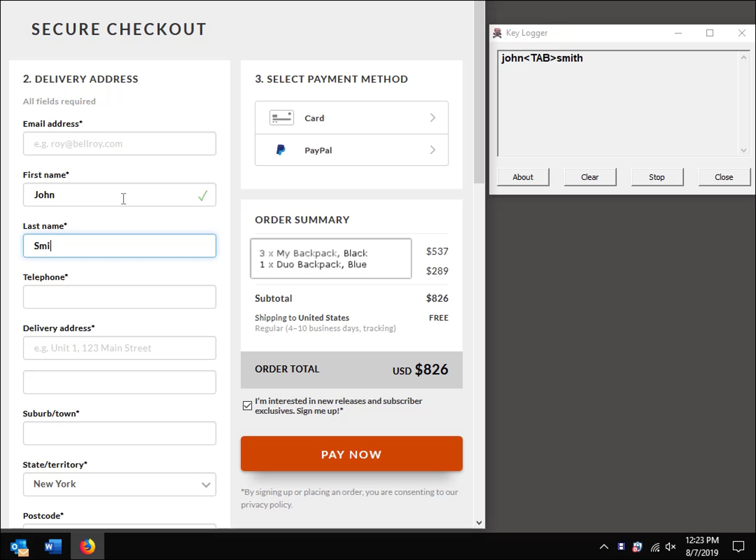The image size is (756, 560).
Task: Open the notification center icon
Action: (738, 546)
